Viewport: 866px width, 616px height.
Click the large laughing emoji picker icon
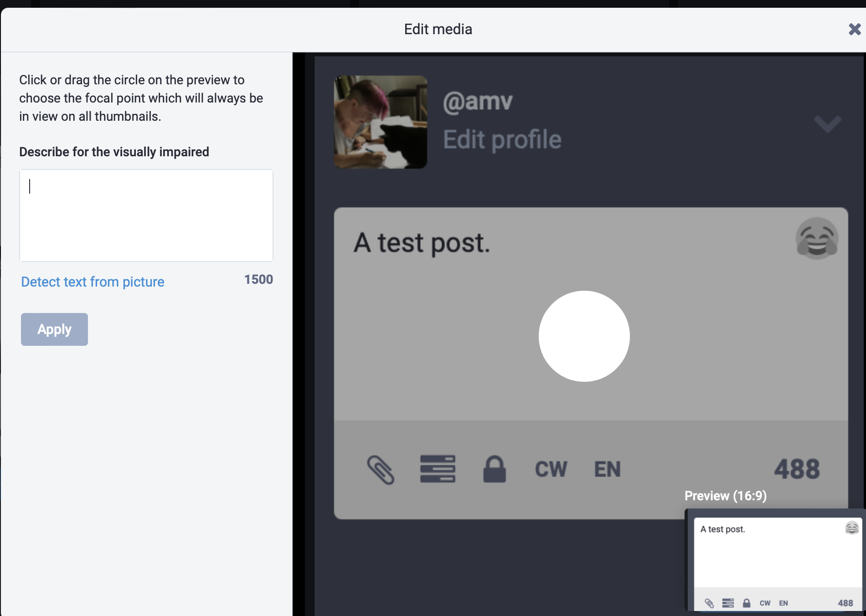[x=816, y=238]
